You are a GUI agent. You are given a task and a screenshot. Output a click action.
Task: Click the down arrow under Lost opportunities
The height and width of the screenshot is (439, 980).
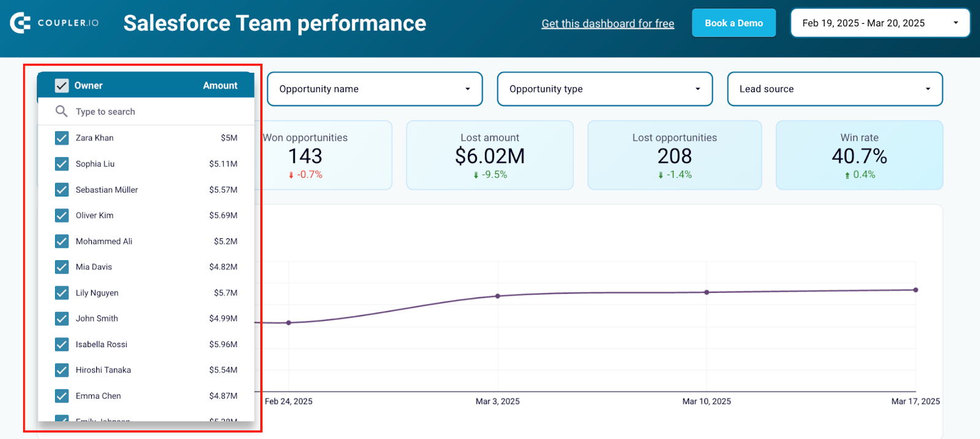click(660, 175)
